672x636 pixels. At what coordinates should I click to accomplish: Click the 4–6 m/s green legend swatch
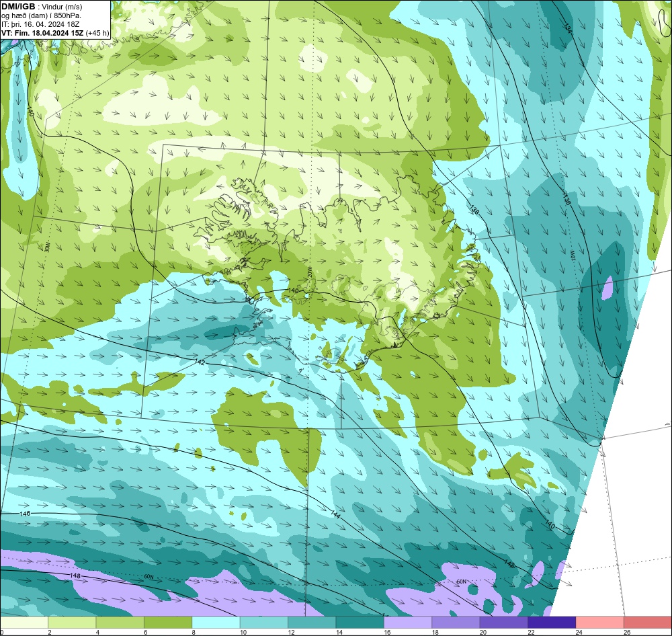point(120,622)
